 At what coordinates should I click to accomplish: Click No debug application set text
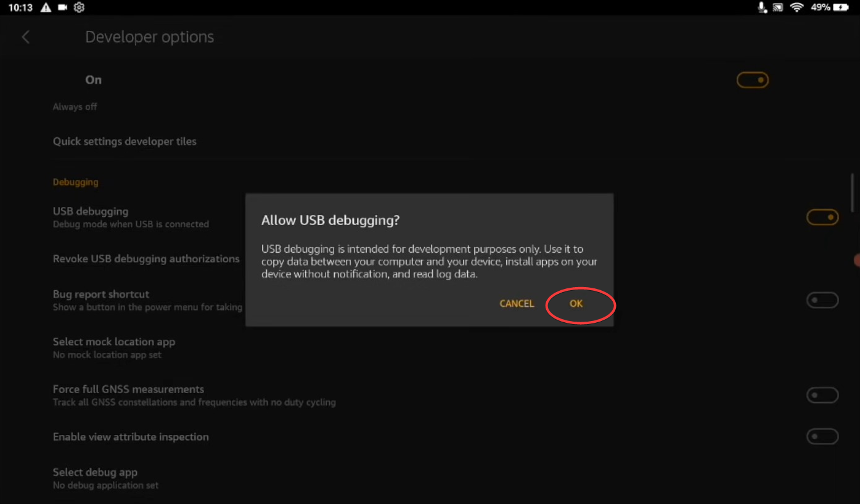tap(105, 486)
